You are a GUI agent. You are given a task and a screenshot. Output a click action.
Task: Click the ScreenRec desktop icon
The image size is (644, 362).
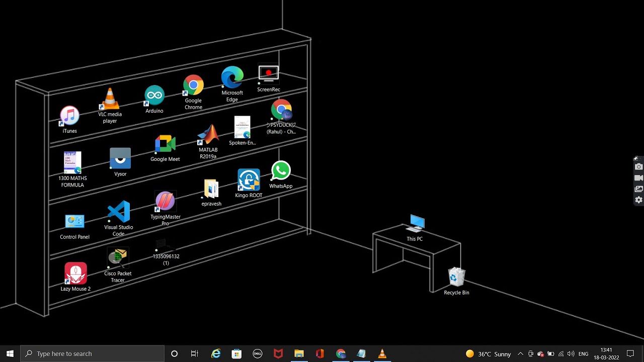268,78
